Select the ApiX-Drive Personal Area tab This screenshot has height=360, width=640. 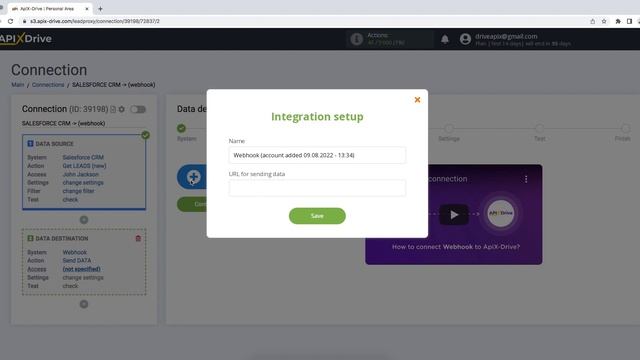[x=47, y=9]
